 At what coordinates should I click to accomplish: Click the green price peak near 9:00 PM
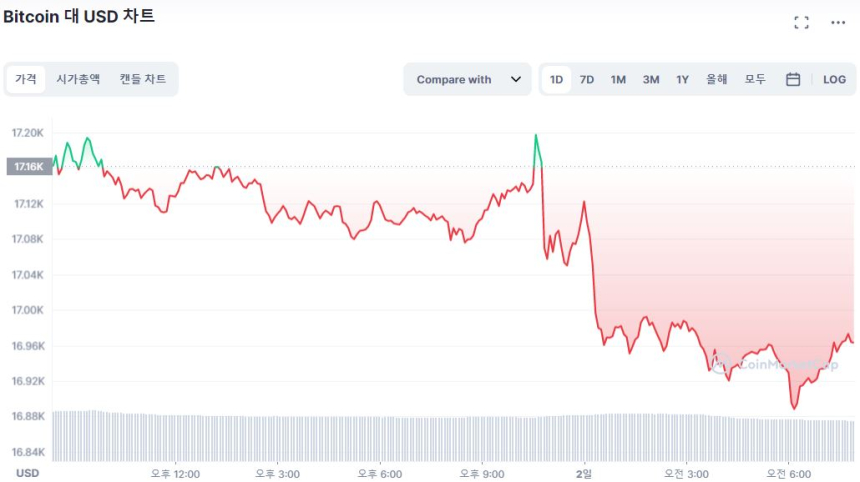coord(536,135)
